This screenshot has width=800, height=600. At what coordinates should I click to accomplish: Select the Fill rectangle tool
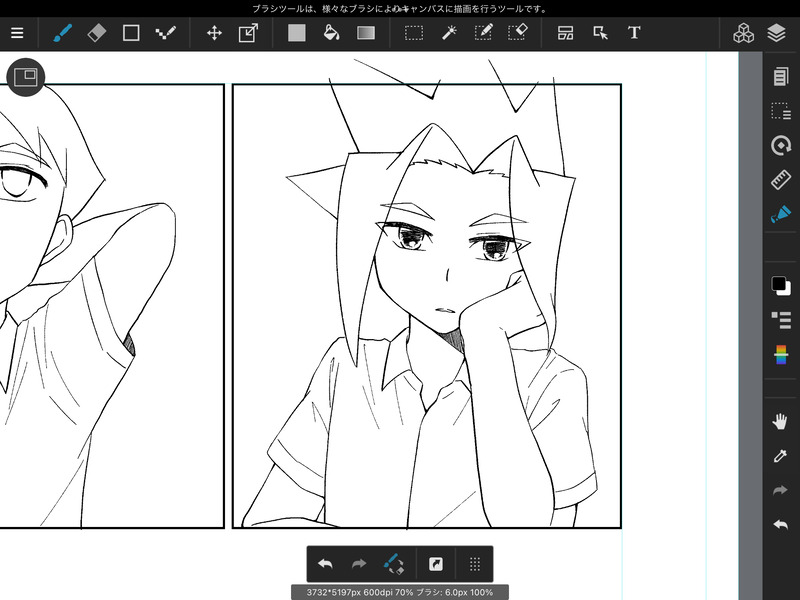(296, 33)
